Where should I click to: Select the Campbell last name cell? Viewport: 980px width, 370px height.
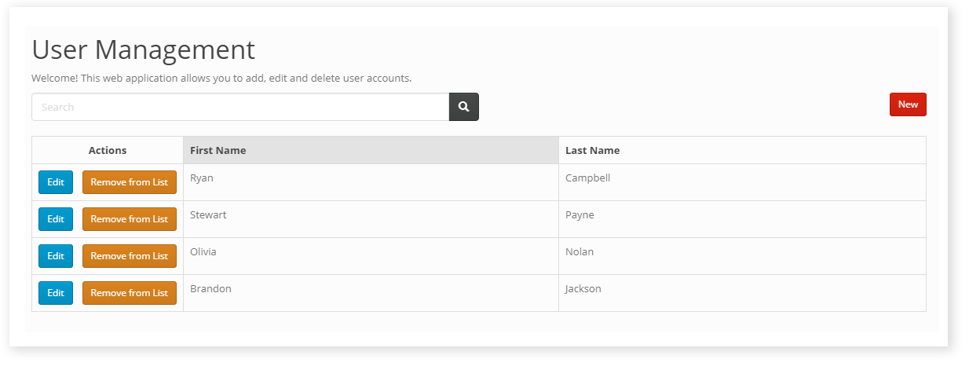(x=587, y=178)
